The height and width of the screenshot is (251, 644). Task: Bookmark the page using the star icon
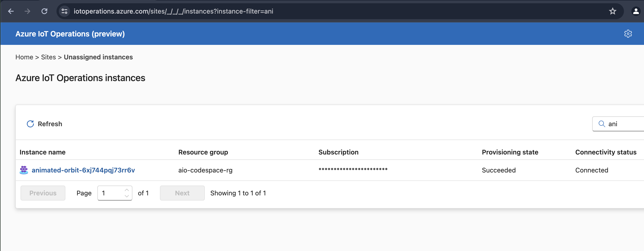tap(612, 11)
